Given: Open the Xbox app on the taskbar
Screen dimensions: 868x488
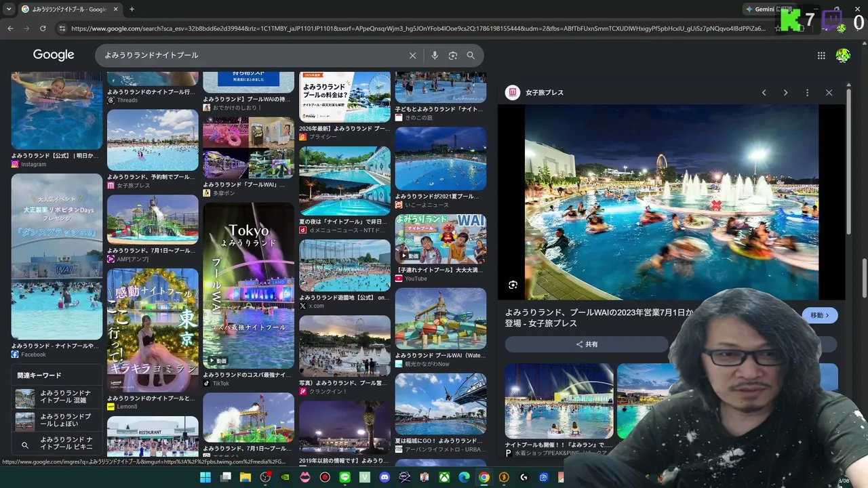Looking at the screenshot, I should [x=444, y=477].
